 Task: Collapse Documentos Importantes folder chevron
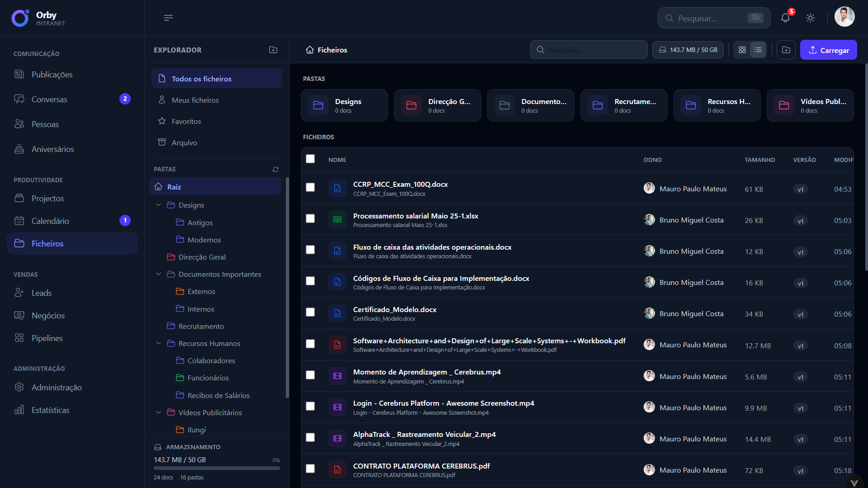click(158, 274)
